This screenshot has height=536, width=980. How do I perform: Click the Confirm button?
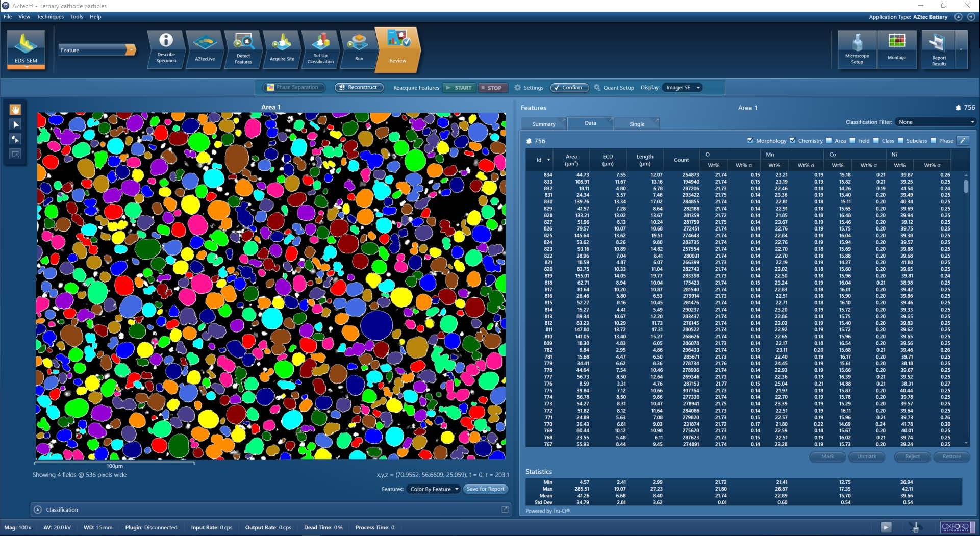pos(569,88)
